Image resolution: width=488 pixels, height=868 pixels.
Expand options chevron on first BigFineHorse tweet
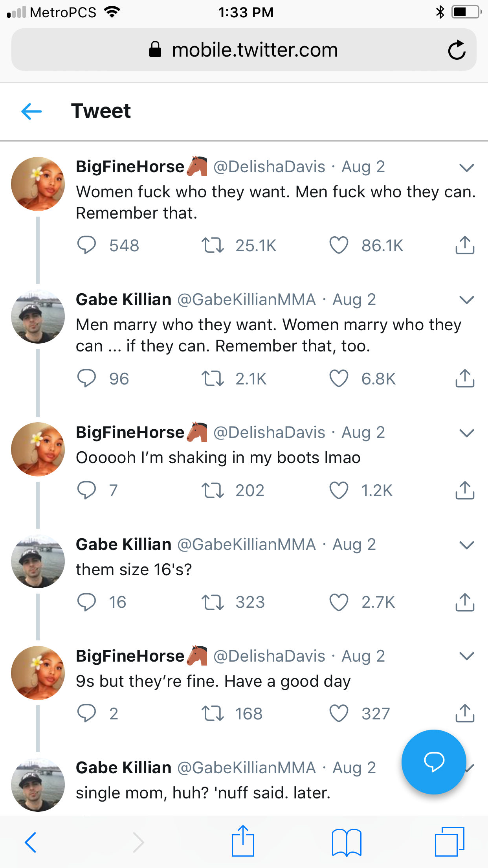tap(466, 168)
